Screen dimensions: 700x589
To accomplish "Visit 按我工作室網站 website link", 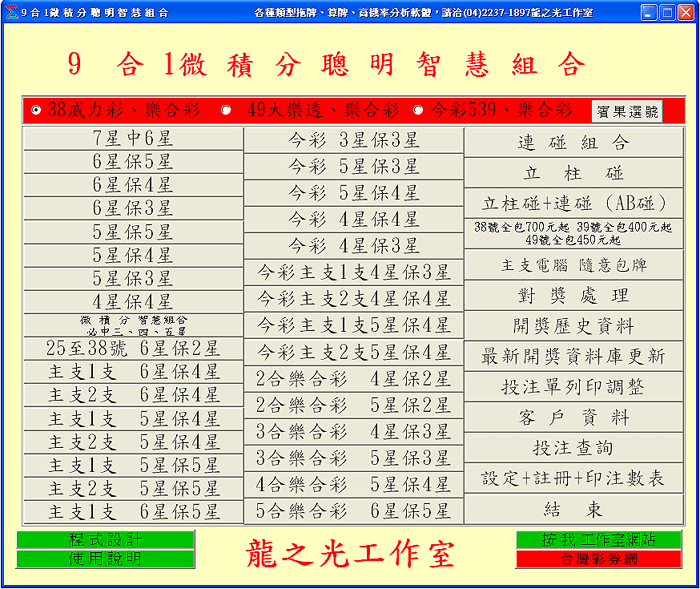I will point(598,540).
